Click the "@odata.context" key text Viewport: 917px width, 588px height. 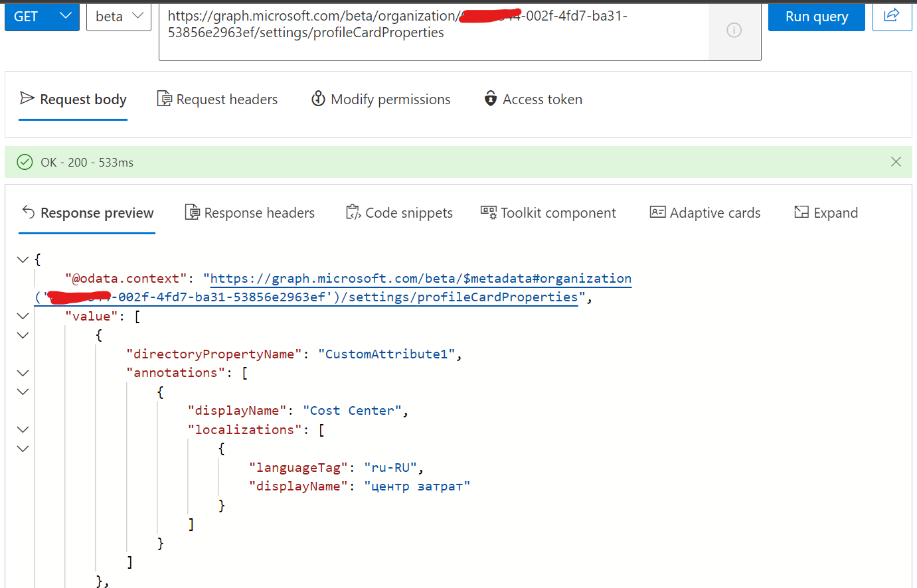pyautogui.click(x=126, y=279)
